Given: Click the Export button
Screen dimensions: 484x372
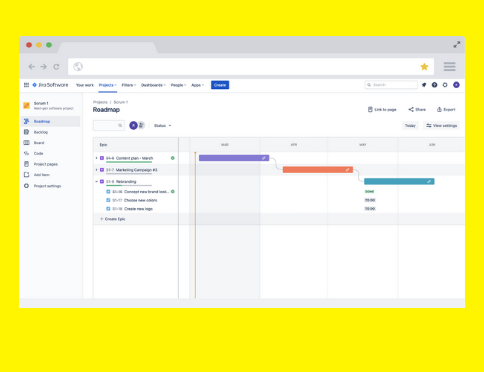Looking at the screenshot, I should point(446,109).
